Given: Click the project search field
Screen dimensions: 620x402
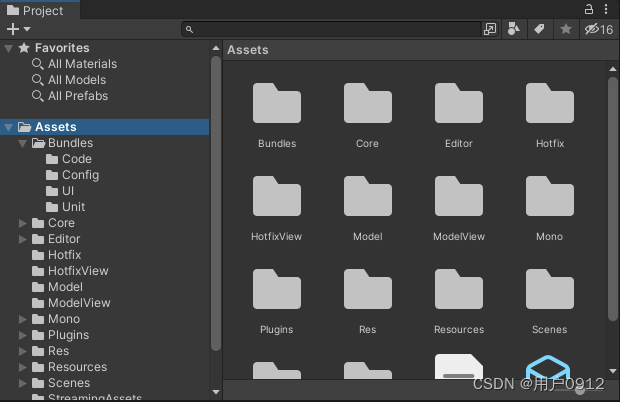Looking at the screenshot, I should [x=331, y=29].
